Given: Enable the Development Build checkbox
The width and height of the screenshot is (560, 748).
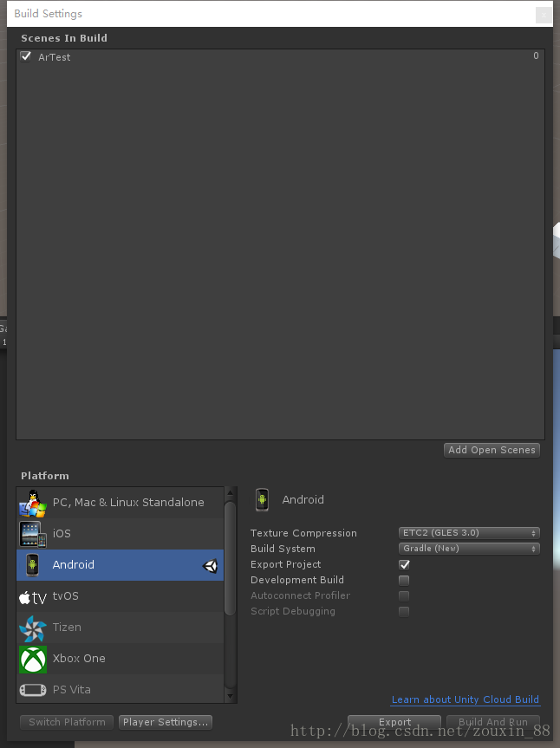Looking at the screenshot, I should 404,581.
